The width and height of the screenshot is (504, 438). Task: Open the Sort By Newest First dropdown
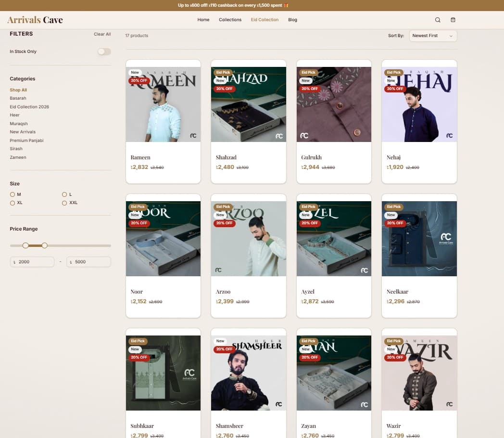click(433, 36)
